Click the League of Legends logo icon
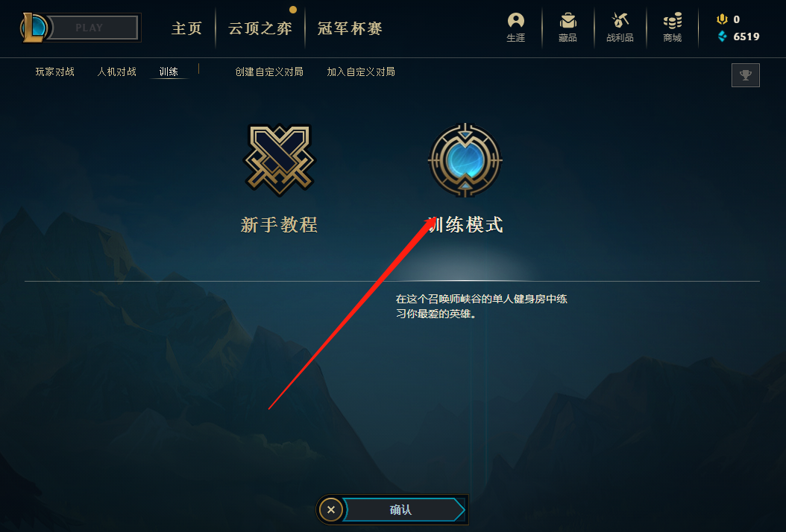Image resolution: width=786 pixels, height=532 pixels. (x=33, y=28)
